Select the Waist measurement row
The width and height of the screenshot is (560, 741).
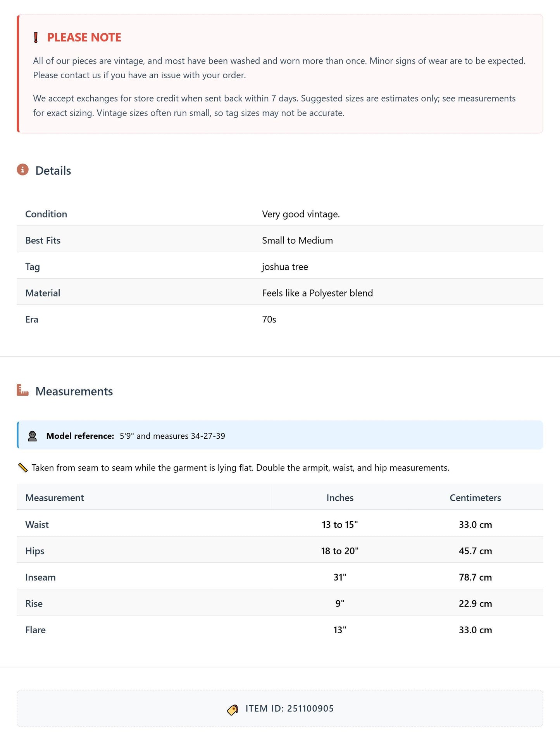click(280, 524)
